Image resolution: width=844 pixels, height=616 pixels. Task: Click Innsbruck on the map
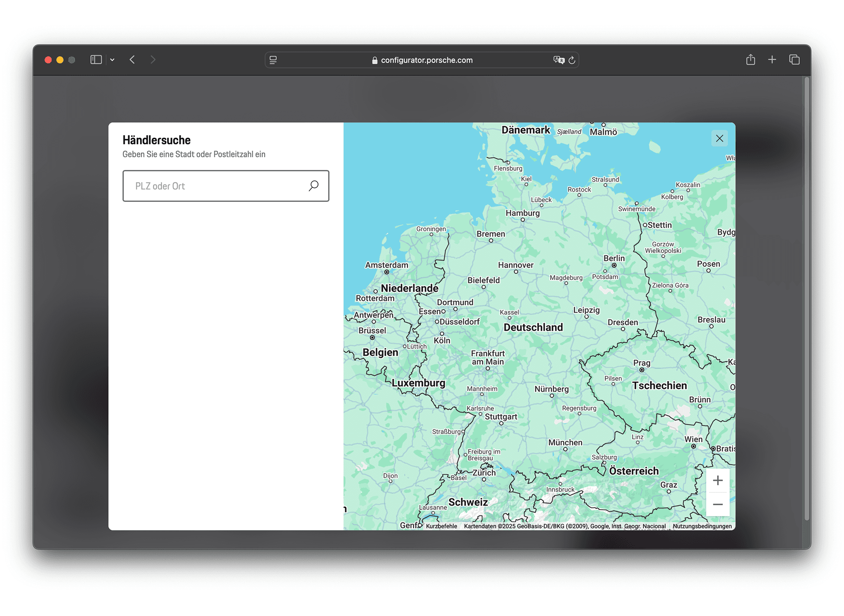pos(560,490)
